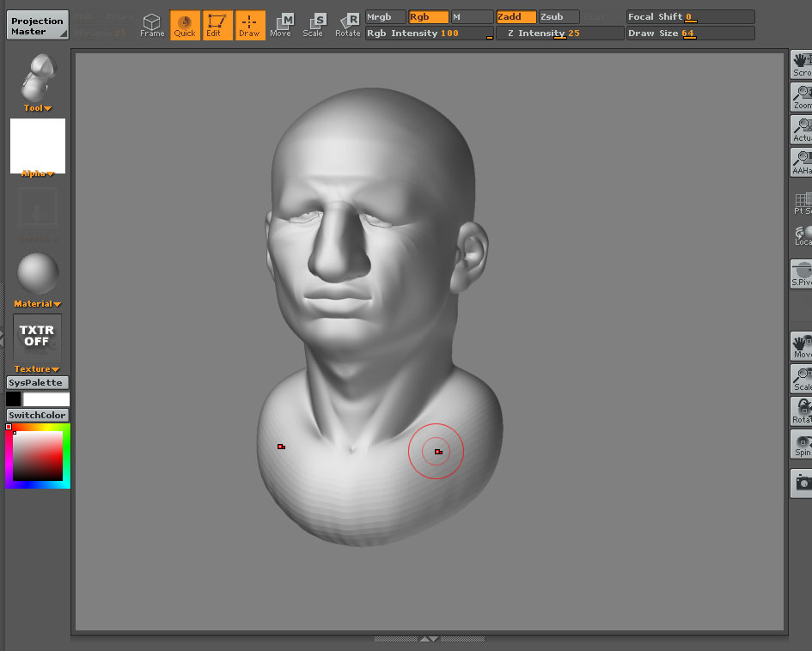Click the SwitchColor button
This screenshot has height=651, width=812.
[x=37, y=415]
